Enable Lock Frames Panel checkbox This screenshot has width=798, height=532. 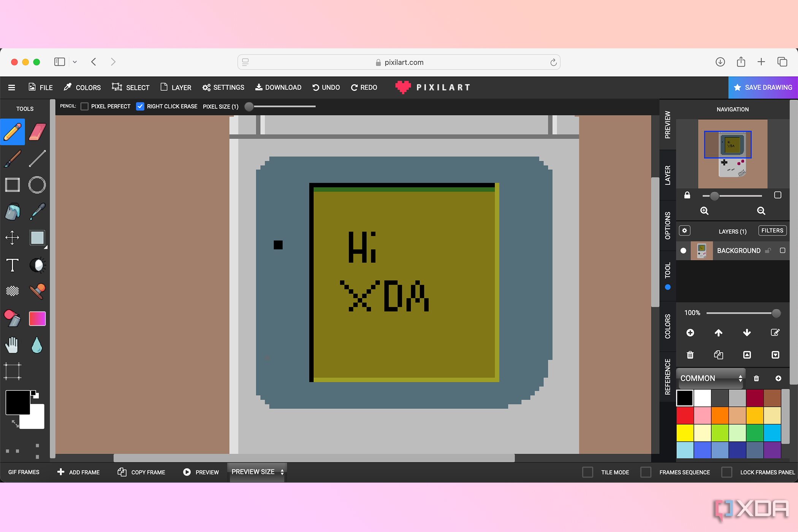[x=727, y=472]
